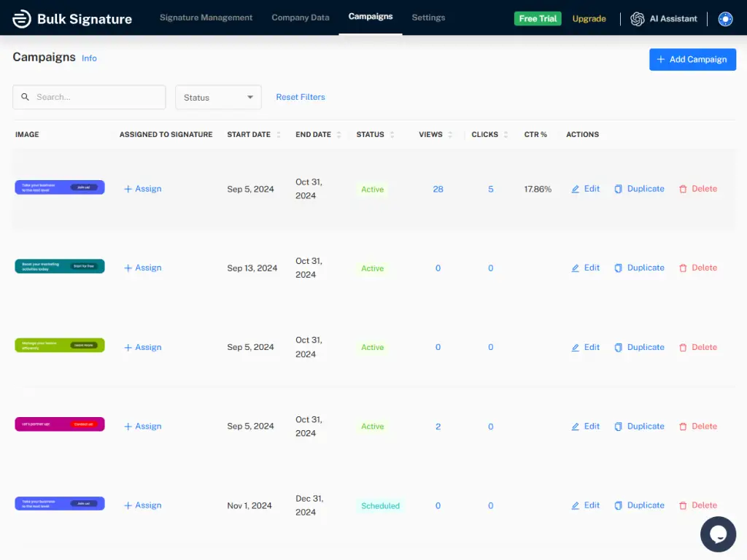This screenshot has width=747, height=560.
Task: Switch to Signature Management tab
Action: pyautogui.click(x=206, y=17)
